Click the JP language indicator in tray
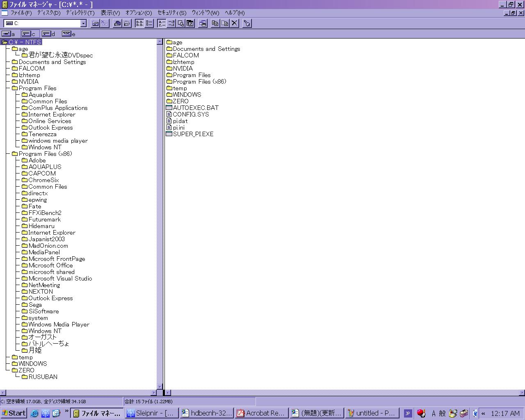Image resolution: width=525 pixels, height=420 pixels. (x=408, y=413)
